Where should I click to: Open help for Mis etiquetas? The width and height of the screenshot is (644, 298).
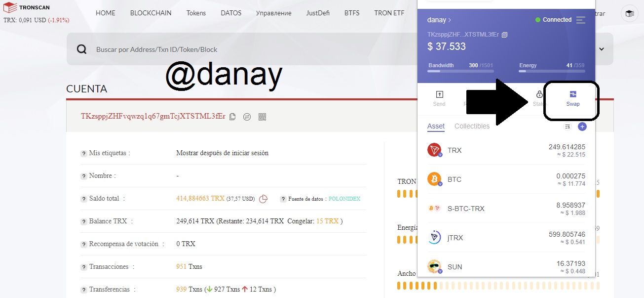point(84,153)
